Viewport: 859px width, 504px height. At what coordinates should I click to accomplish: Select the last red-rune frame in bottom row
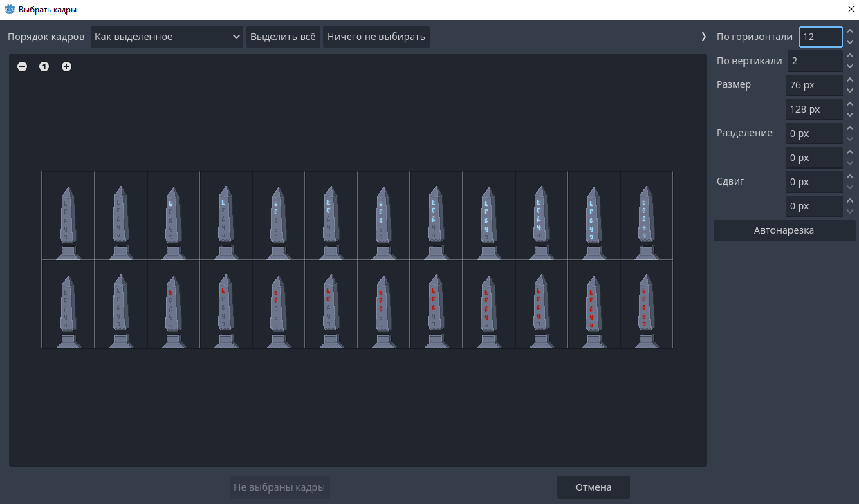pos(646,304)
